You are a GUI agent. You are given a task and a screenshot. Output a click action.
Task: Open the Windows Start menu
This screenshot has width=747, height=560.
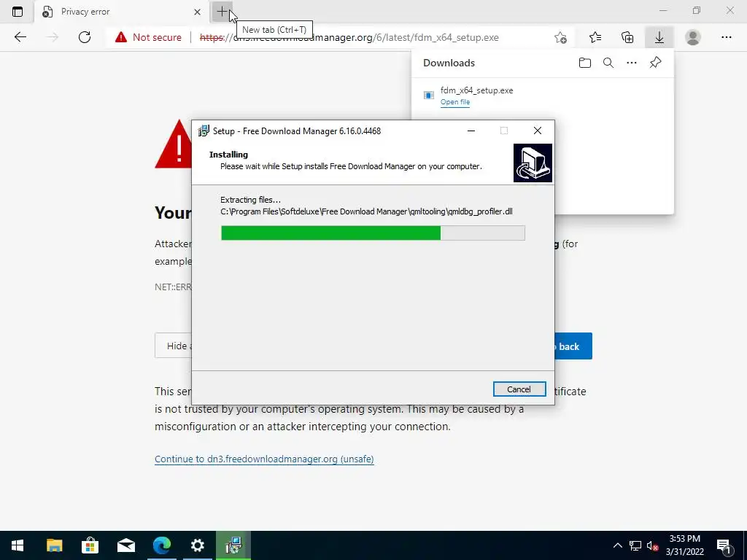click(18, 545)
